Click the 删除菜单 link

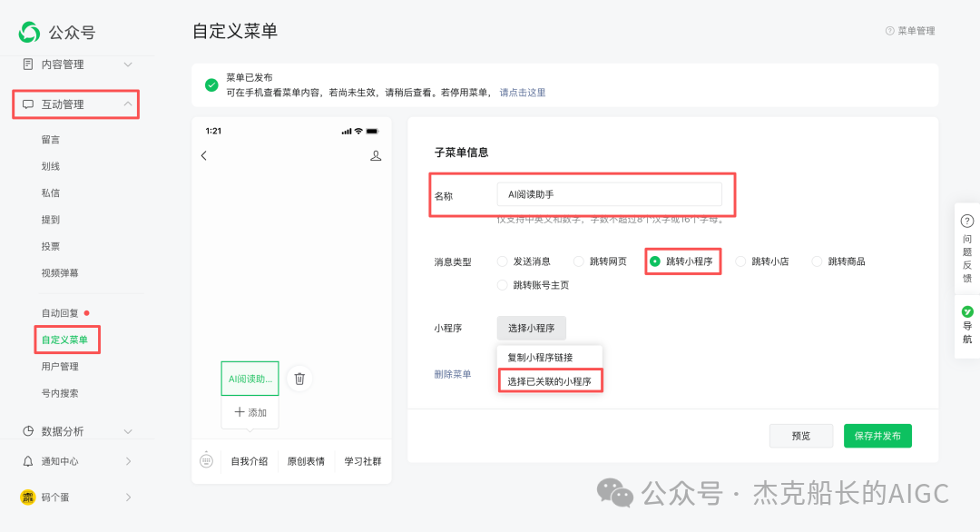point(453,374)
